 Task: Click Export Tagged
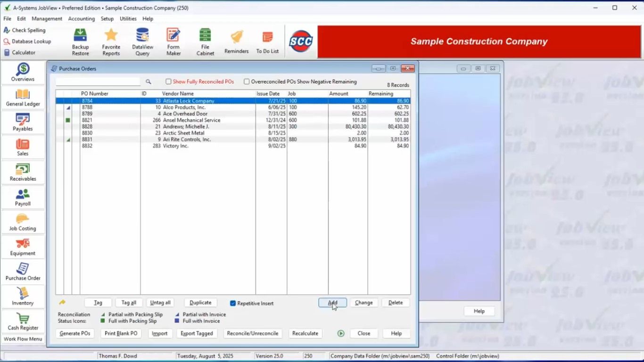tap(197, 333)
